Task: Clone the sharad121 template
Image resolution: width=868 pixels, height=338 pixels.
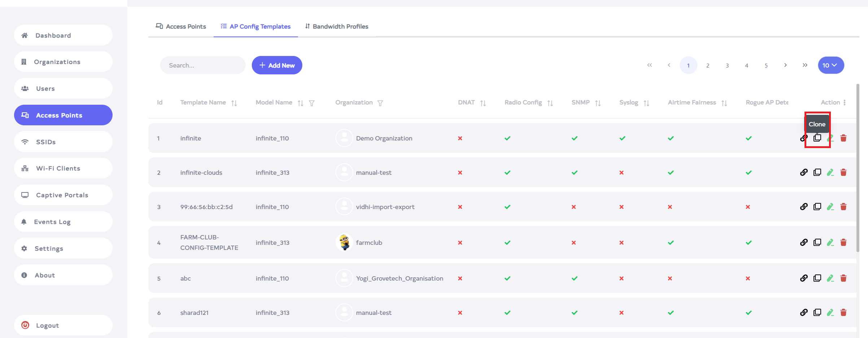Action: [x=817, y=312]
